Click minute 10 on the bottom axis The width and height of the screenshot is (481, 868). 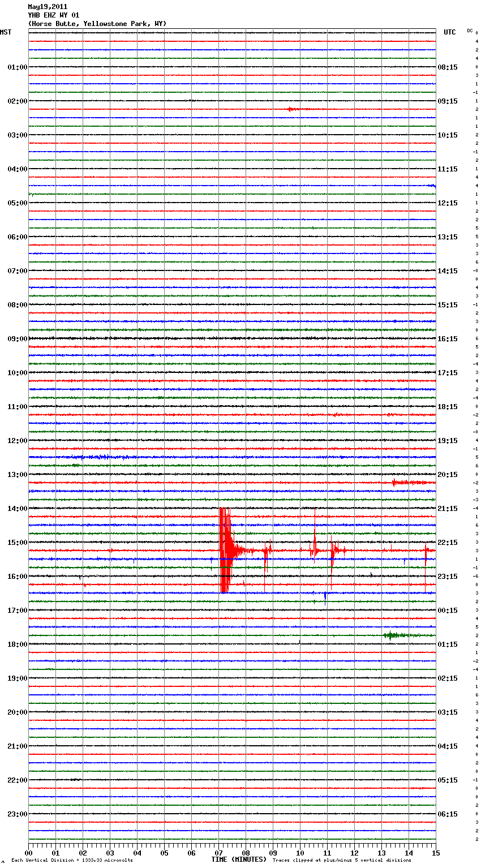300,853
